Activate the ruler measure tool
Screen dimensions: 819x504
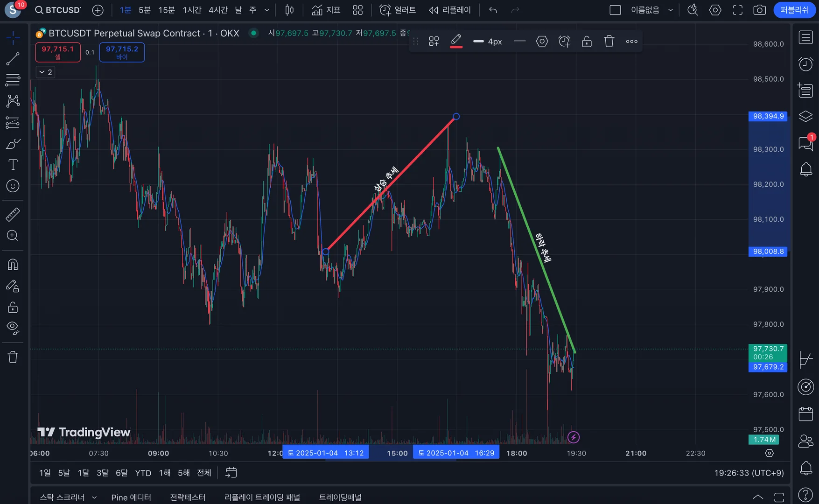click(x=13, y=214)
